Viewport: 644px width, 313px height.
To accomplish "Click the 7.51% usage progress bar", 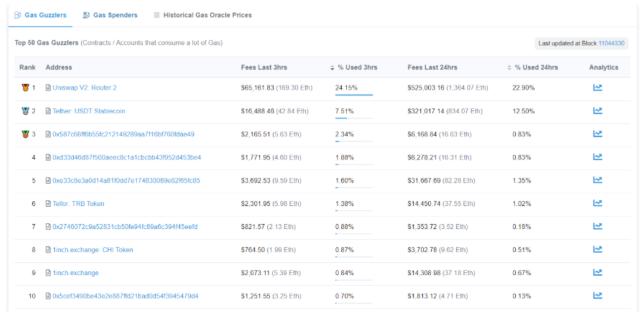I will coord(354,118).
